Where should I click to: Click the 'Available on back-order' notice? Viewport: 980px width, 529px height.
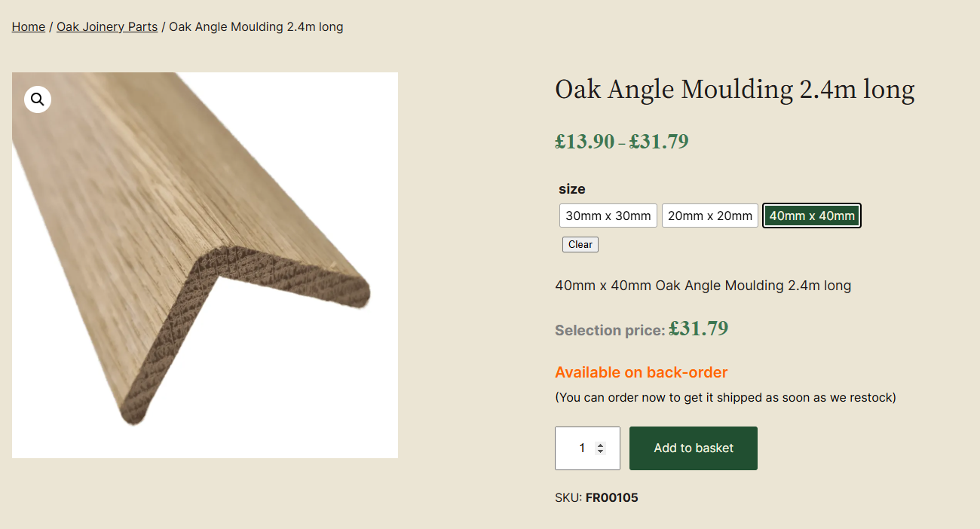641,372
